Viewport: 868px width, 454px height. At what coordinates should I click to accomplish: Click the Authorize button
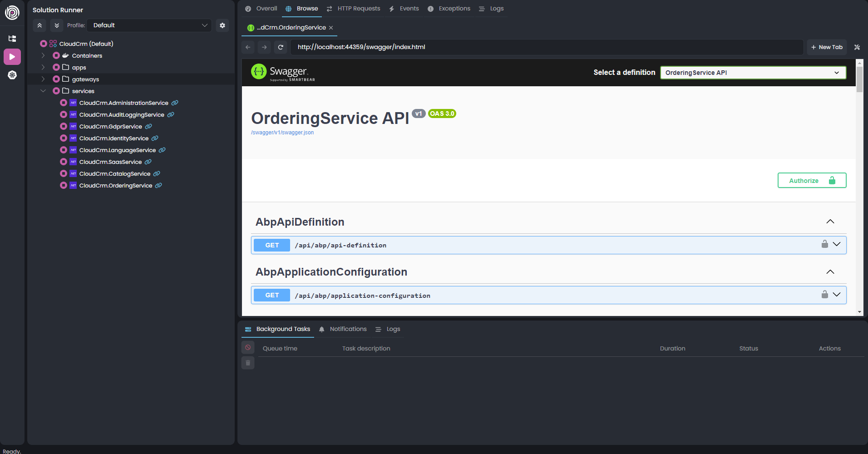(811, 180)
